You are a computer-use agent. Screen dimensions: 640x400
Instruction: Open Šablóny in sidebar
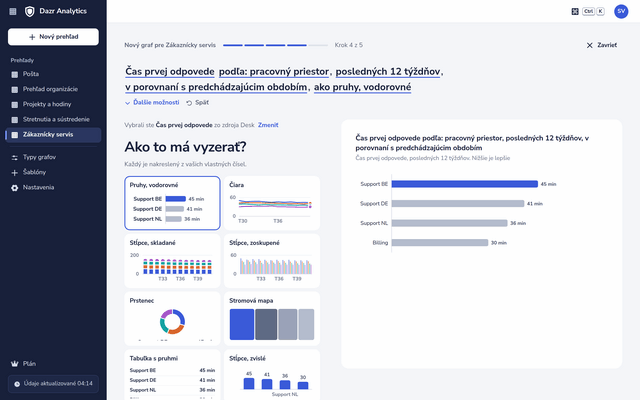click(53, 172)
